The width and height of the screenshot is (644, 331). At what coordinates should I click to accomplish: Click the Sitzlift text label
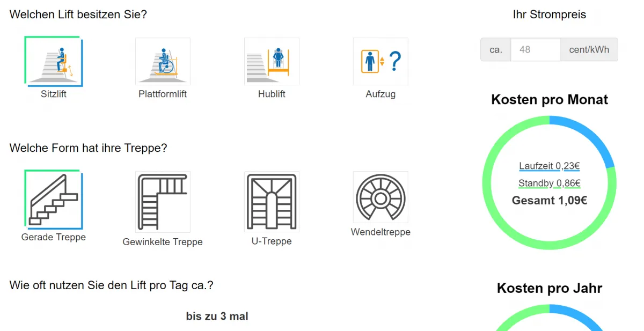tap(54, 94)
